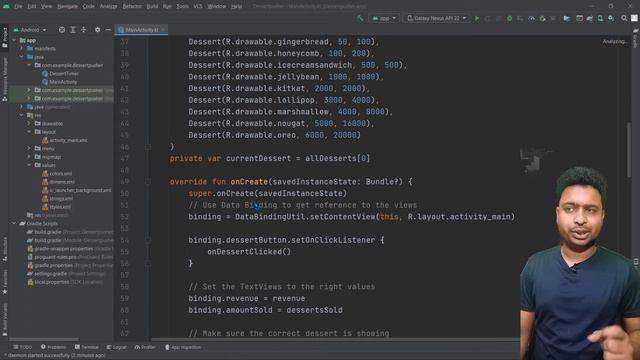Open the app run configuration dropdown
This screenshot has width=640, height=360.
tap(384, 18)
